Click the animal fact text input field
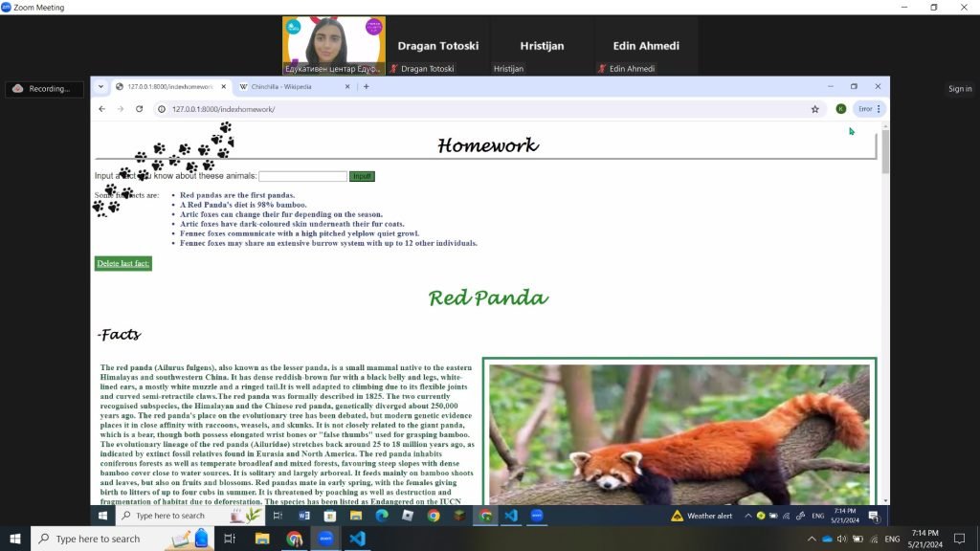This screenshot has height=551, width=980. (302, 176)
